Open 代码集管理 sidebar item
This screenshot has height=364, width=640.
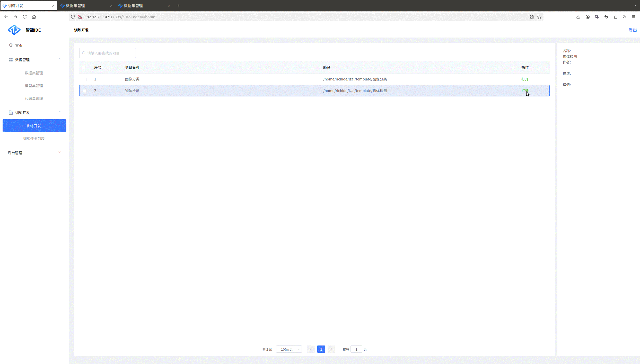(34, 99)
